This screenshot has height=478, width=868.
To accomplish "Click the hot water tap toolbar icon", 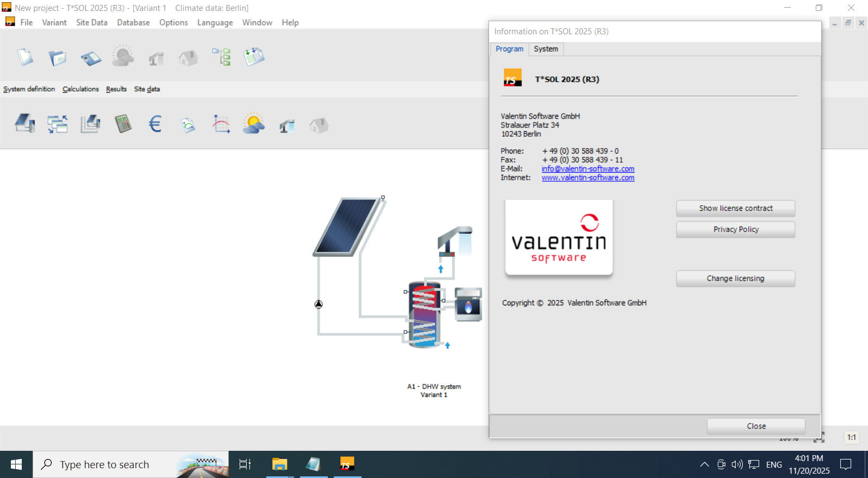I will click(286, 126).
